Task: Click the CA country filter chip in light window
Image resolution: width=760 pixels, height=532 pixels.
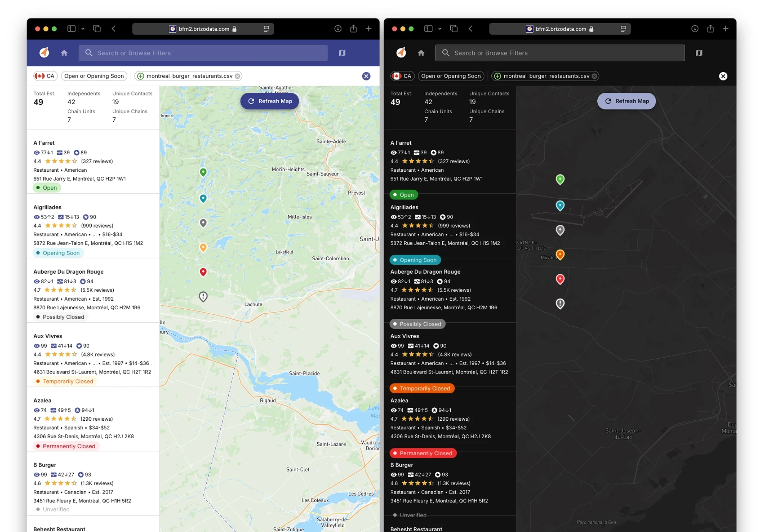Action: coord(45,76)
